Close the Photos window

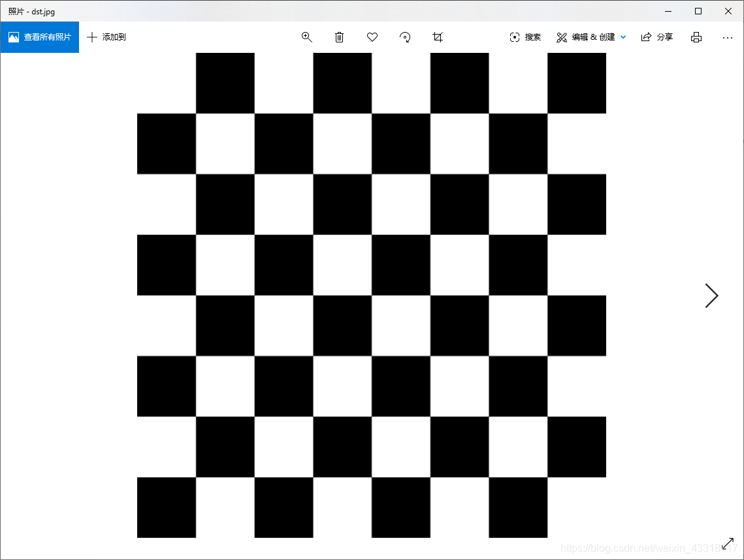728,11
